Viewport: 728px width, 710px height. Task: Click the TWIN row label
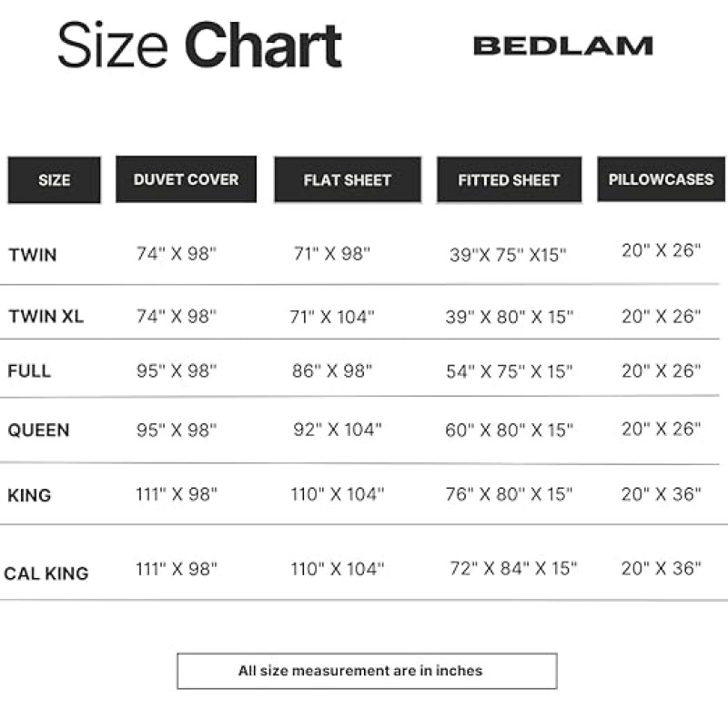point(33,255)
